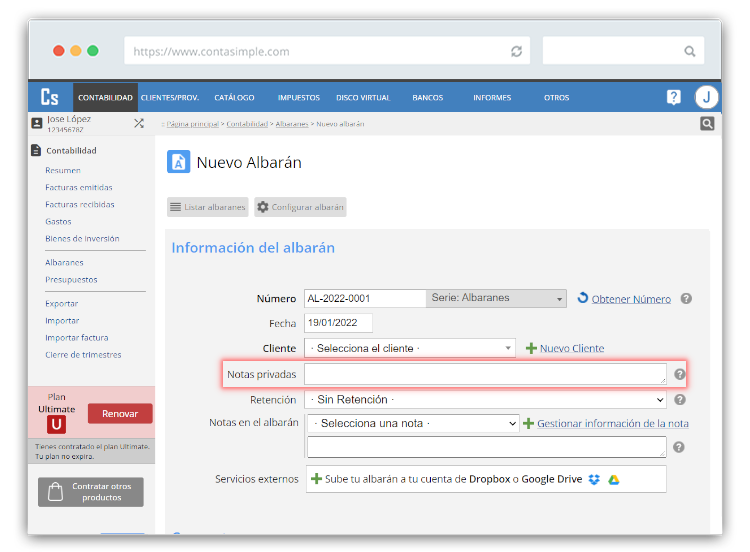Expand the Serie: Albaranes dropdown
The image size is (750, 552).
tap(496, 298)
